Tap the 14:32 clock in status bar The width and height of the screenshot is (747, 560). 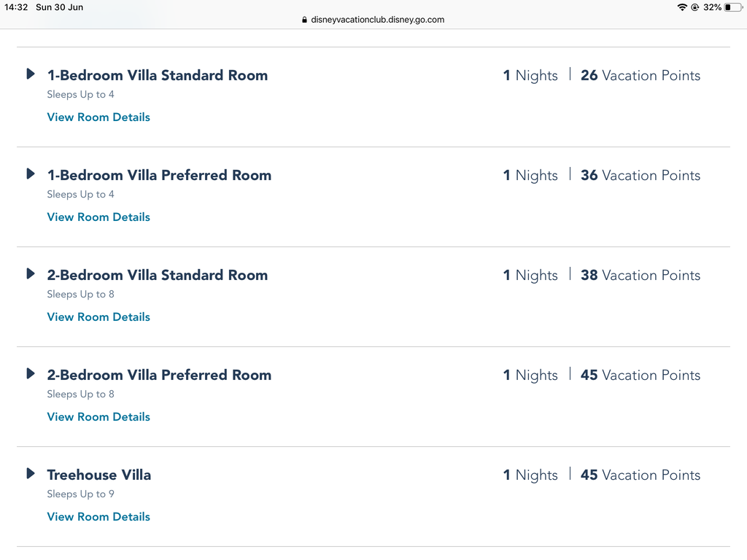tap(16, 7)
